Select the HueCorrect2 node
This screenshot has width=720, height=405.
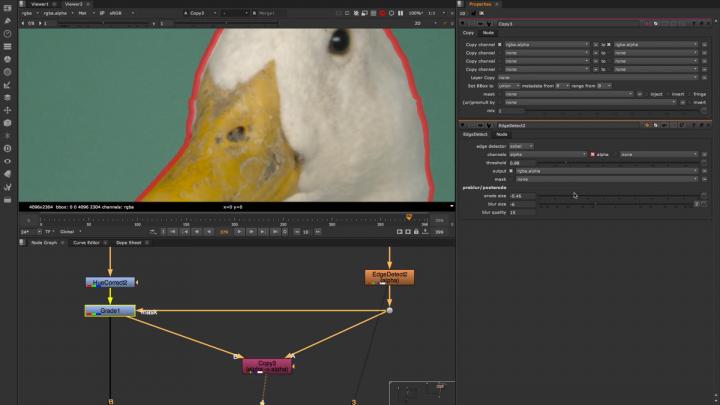click(110, 282)
